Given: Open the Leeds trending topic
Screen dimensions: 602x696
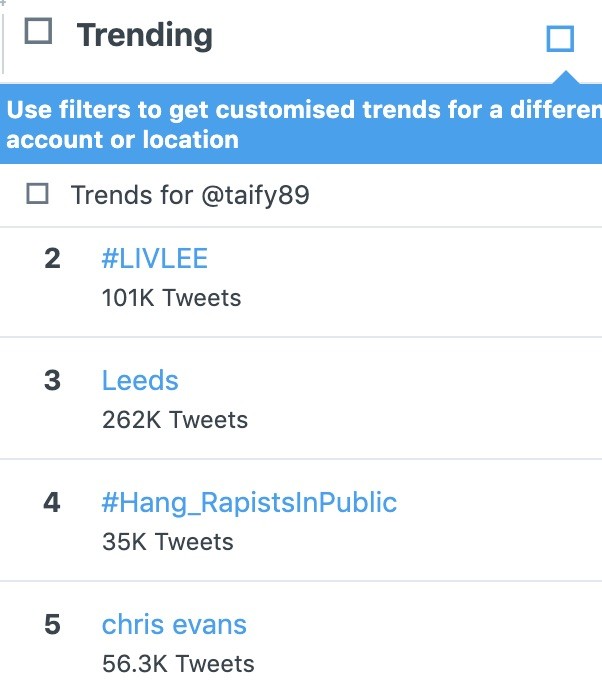Looking at the screenshot, I should tap(140, 381).
